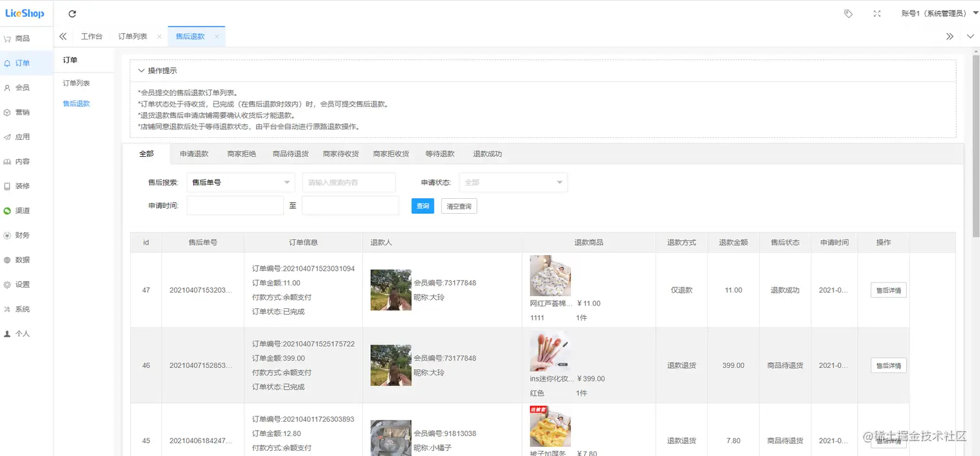
Task: Open the 会员 member icon
Action: pyautogui.click(x=7, y=87)
